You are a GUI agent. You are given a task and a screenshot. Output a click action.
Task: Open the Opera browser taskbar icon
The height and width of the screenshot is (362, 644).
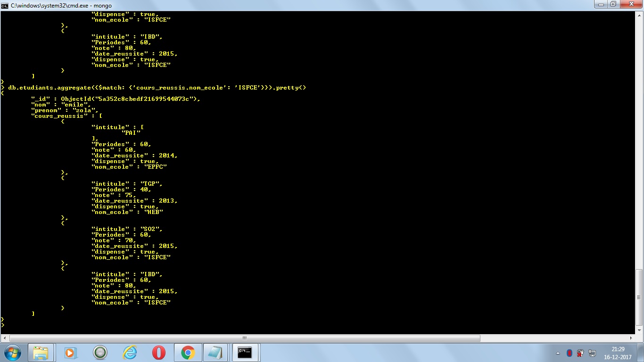[159, 353]
